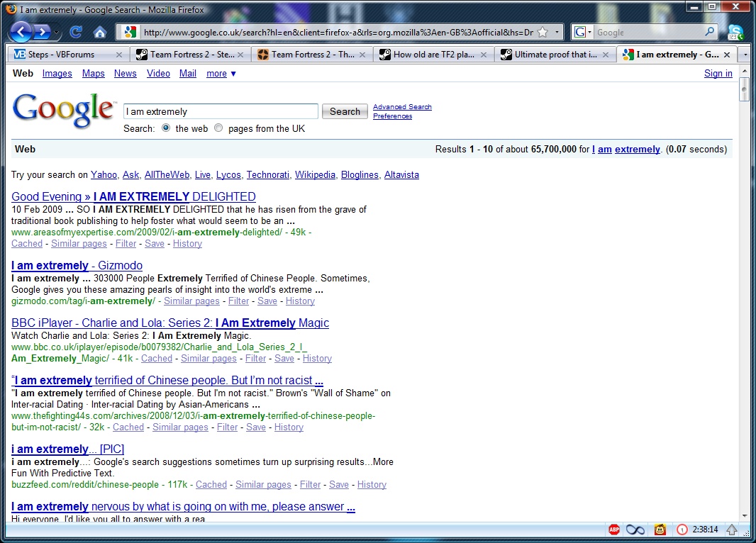
Task: Close the Ultimate proof that i... tab
Action: click(x=606, y=55)
